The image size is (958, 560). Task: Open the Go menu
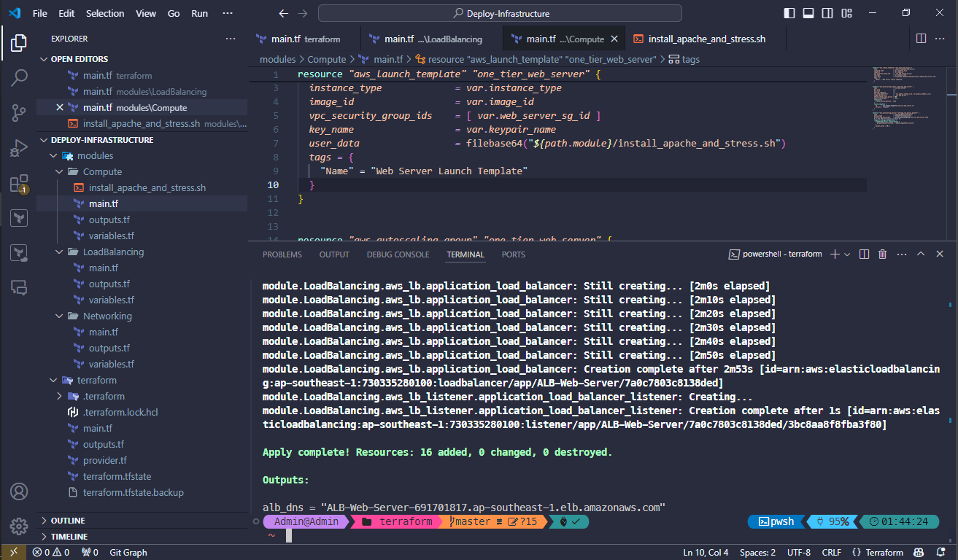pos(174,13)
